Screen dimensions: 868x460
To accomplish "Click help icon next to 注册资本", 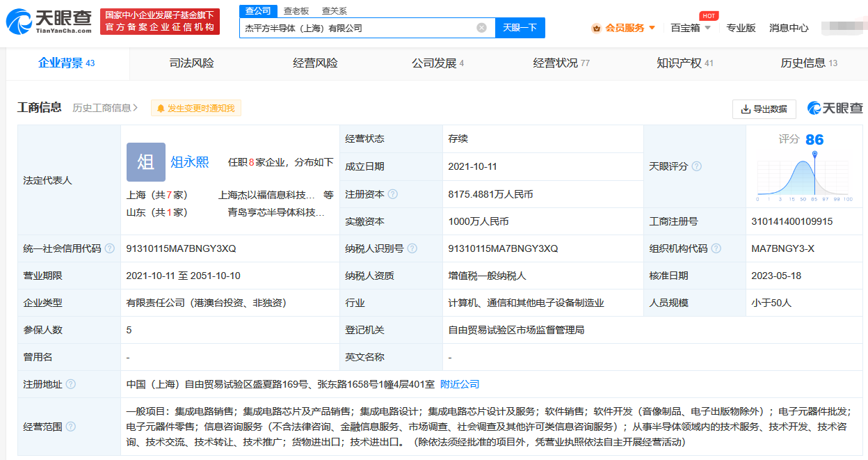I will tap(392, 194).
